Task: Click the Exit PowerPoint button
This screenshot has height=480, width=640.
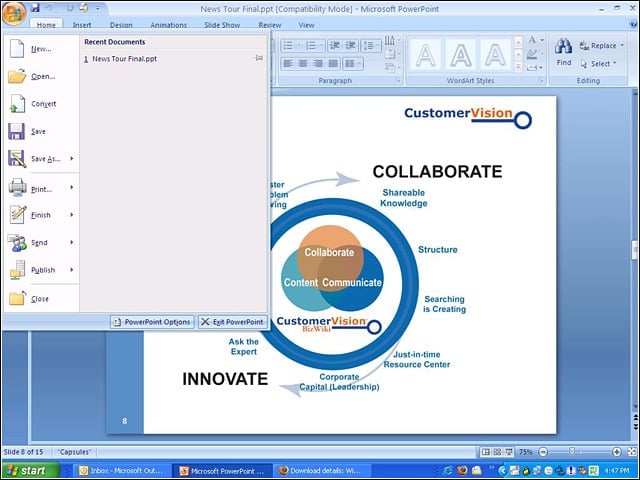Action: (233, 322)
